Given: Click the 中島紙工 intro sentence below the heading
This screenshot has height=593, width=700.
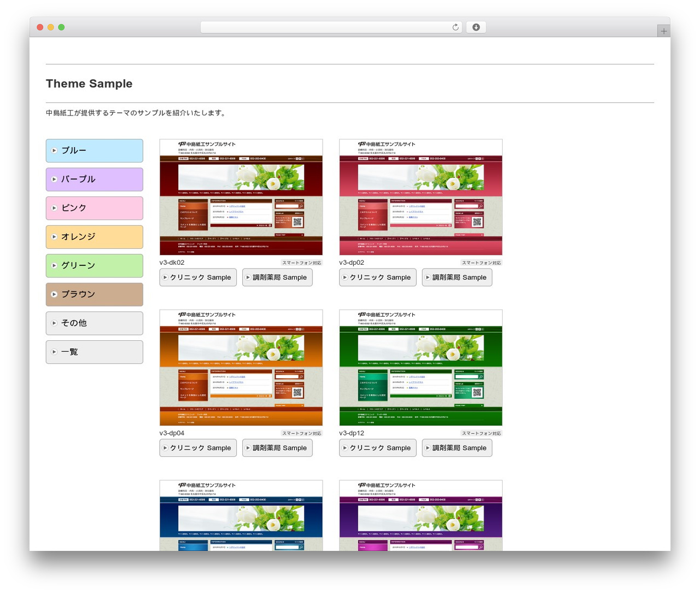Looking at the screenshot, I should pyautogui.click(x=136, y=113).
